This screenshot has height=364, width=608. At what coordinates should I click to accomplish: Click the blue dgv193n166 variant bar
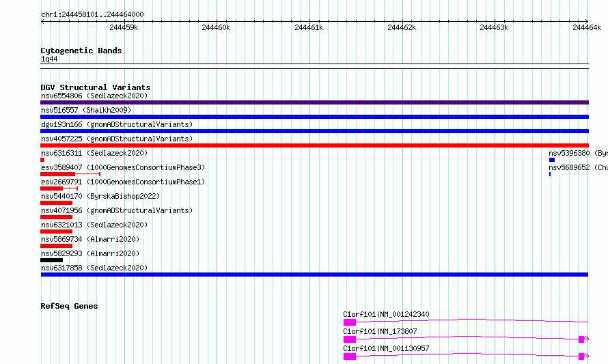click(x=314, y=131)
